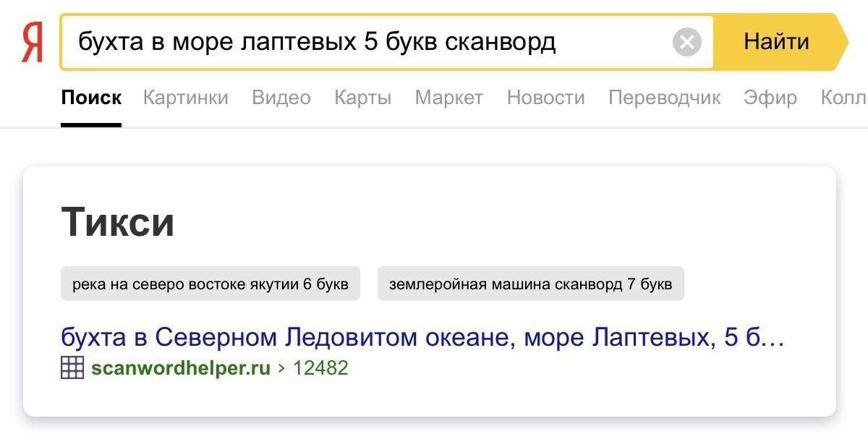
Task: Select the Эфир tab
Action: (x=770, y=98)
